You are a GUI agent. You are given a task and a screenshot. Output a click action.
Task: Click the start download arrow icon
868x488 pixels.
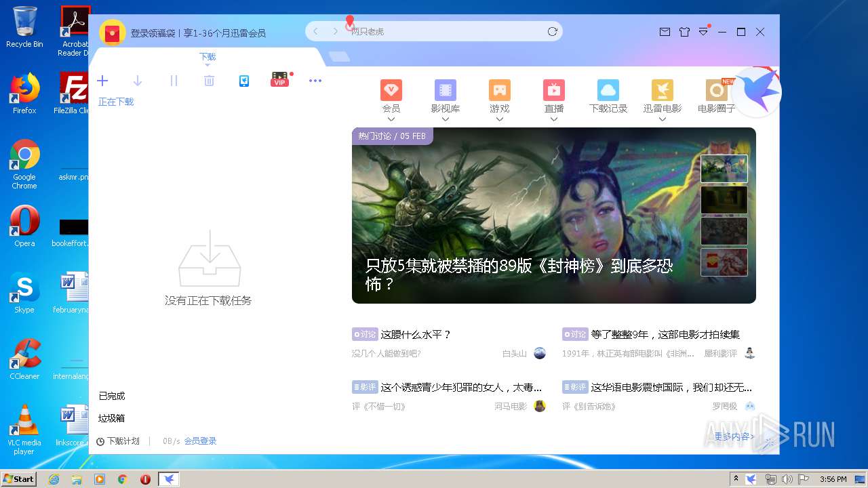pyautogui.click(x=138, y=81)
